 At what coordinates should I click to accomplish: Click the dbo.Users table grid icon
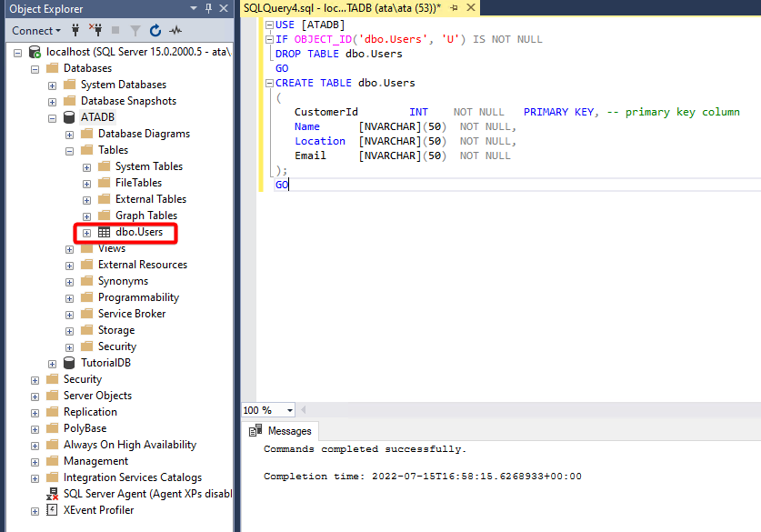pyautogui.click(x=104, y=232)
